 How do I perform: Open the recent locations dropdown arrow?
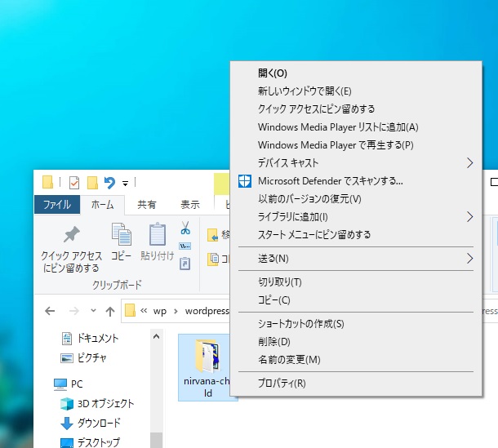93,310
